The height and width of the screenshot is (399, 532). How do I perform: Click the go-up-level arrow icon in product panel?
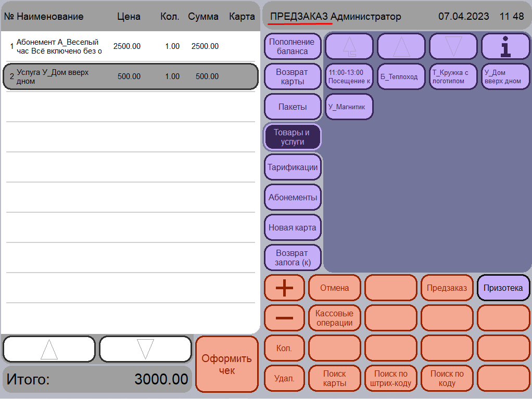tap(349, 46)
